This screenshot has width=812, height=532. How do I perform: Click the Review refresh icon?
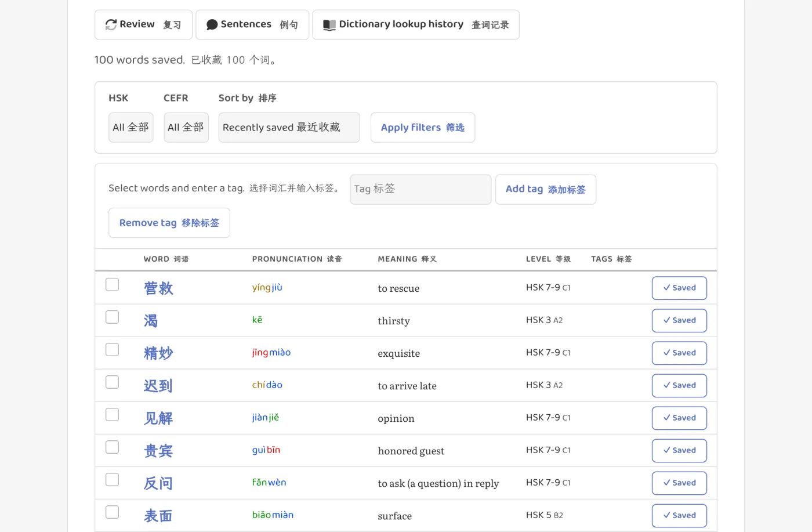tap(111, 24)
